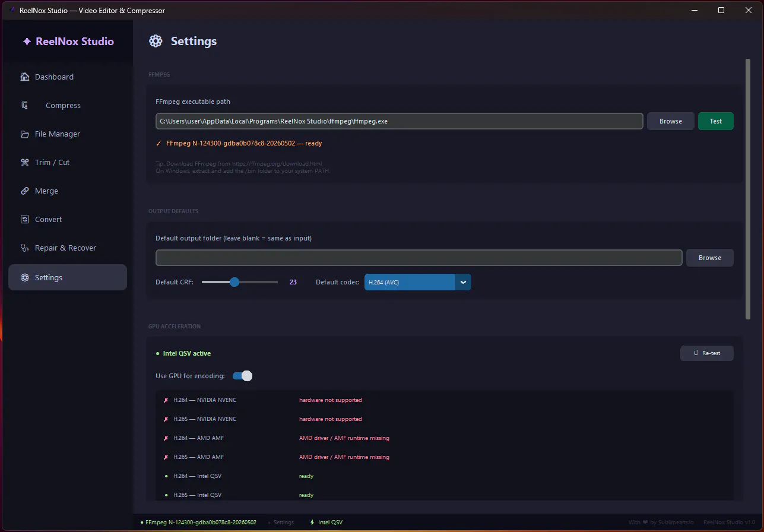Click the Use GPU for encoding: label
The height and width of the screenshot is (532, 764).
pyautogui.click(x=190, y=376)
